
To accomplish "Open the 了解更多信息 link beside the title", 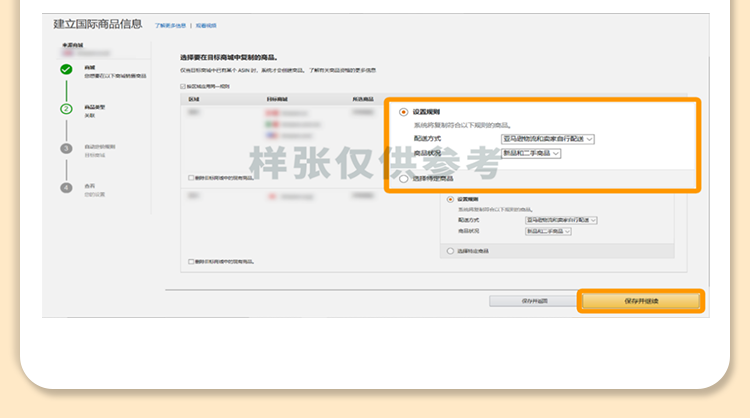I will pos(170,25).
